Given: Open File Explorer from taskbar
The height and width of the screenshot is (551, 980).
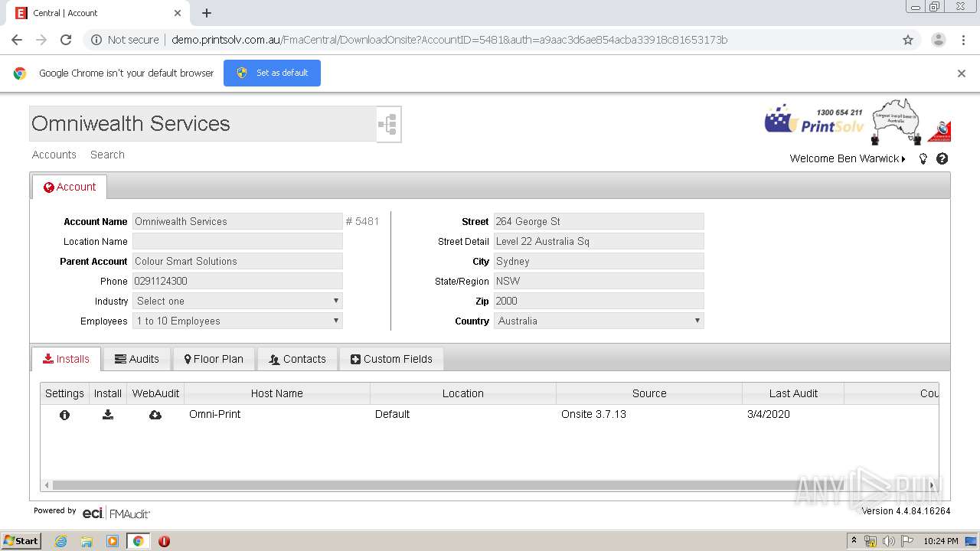Looking at the screenshot, I should point(87,541).
